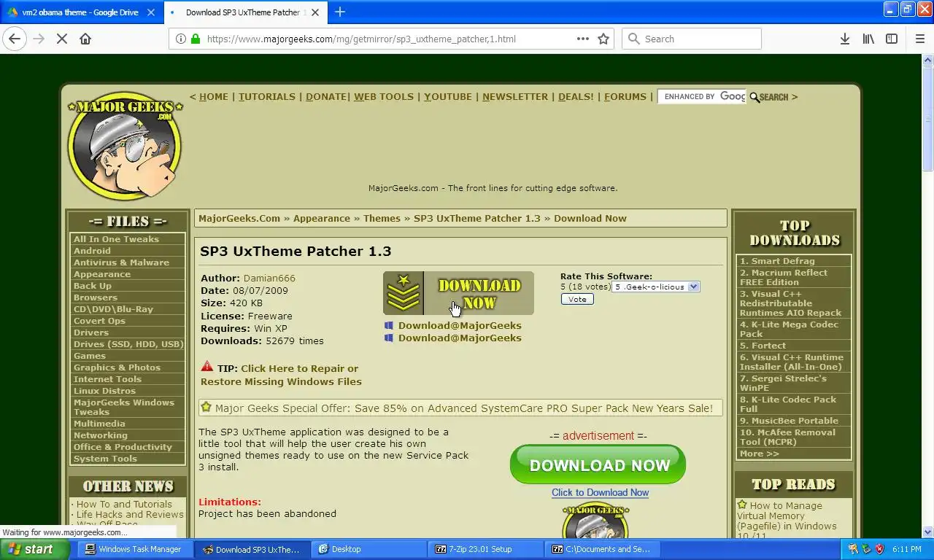This screenshot has height=560, width=934.
Task: Open the Major Geeks Special Offer link
Action: (x=464, y=408)
